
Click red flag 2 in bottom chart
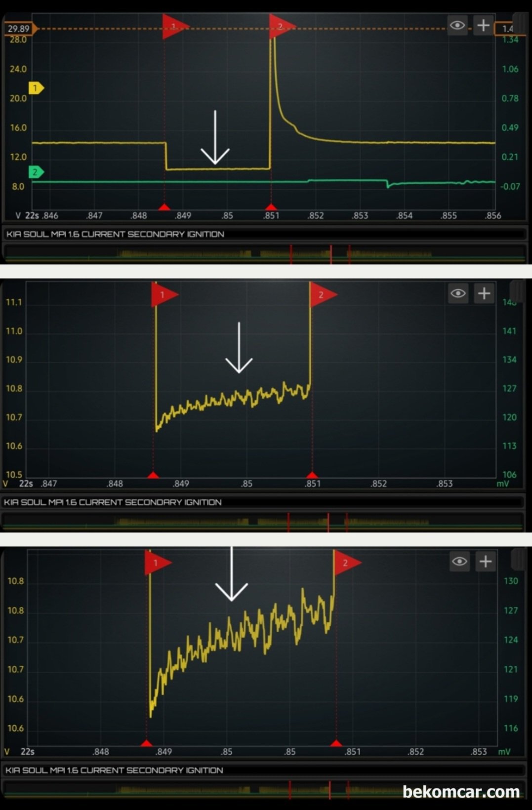click(x=347, y=563)
